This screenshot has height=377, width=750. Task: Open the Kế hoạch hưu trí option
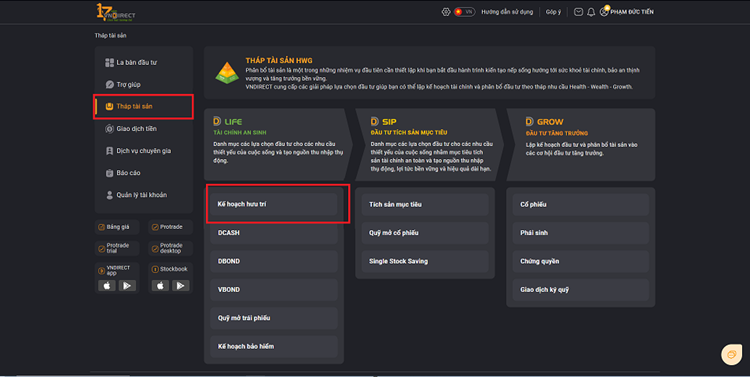point(274,204)
